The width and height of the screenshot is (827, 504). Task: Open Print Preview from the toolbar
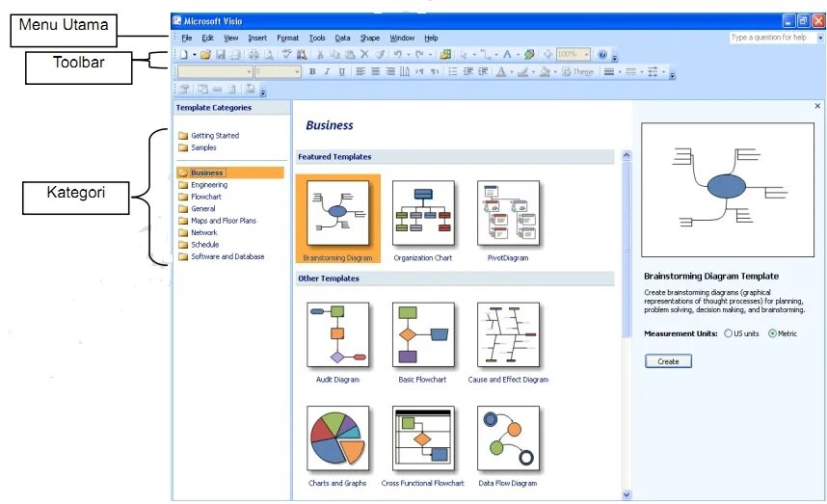click(269, 54)
